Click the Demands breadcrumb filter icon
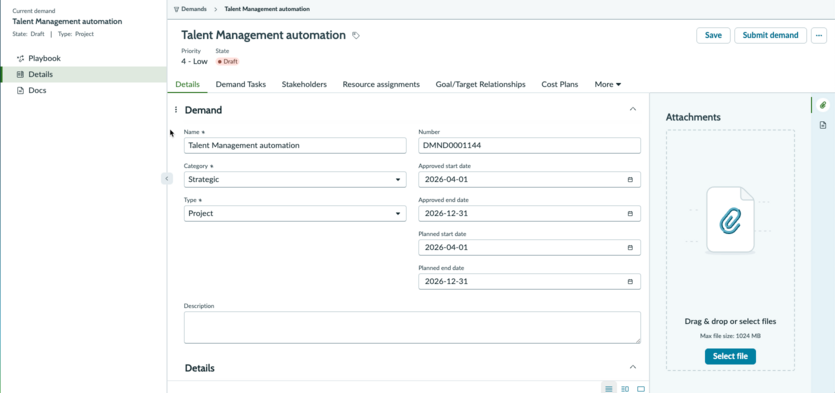Screen dimensions: 835x393 pyautogui.click(x=176, y=9)
